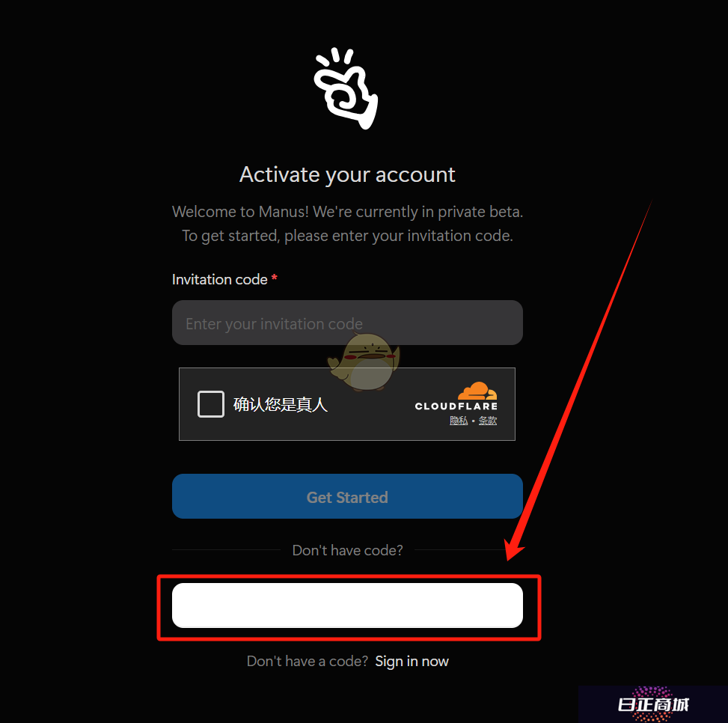Click the Don't have code? divider text
The width and height of the screenshot is (728, 723).
coord(347,550)
